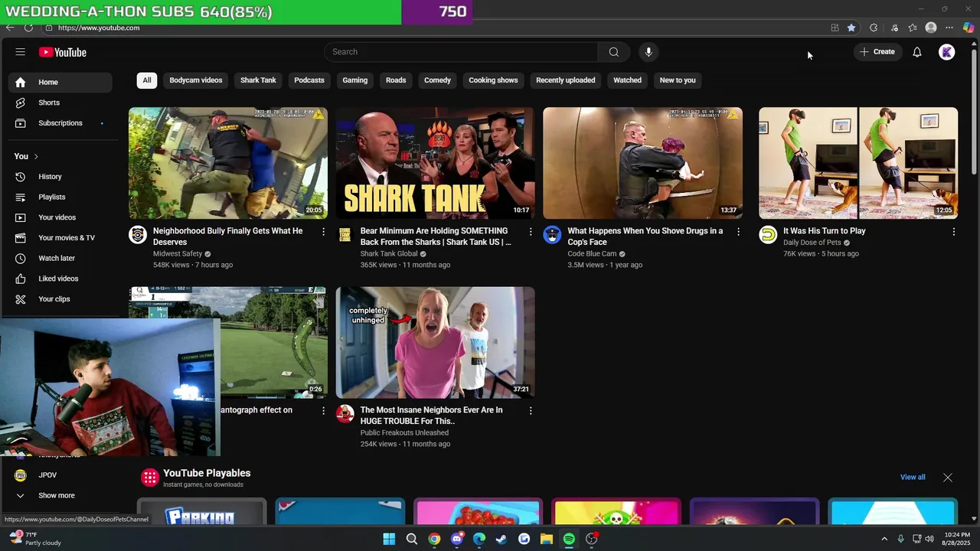
Task: Open the account avatar menu
Action: [947, 52]
